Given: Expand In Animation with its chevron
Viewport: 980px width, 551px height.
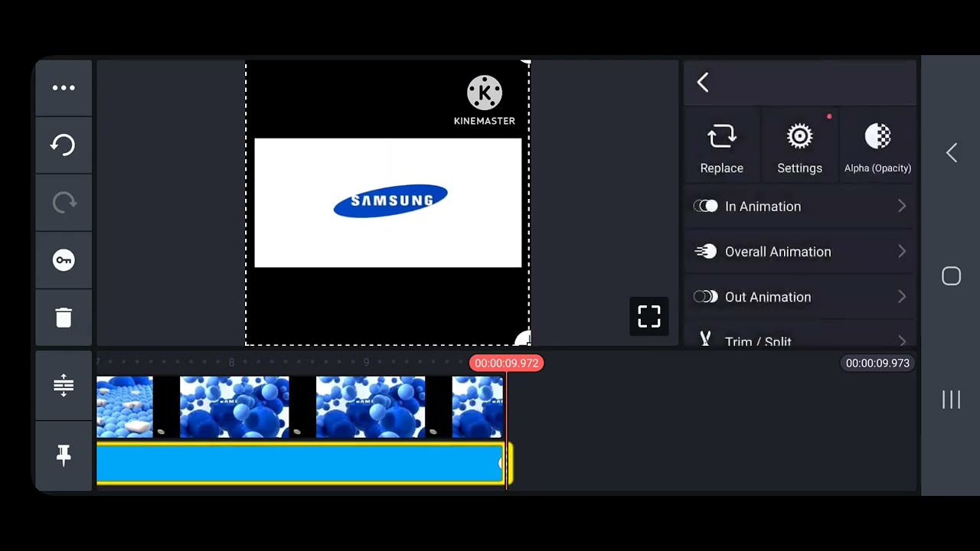Looking at the screenshot, I should [902, 207].
